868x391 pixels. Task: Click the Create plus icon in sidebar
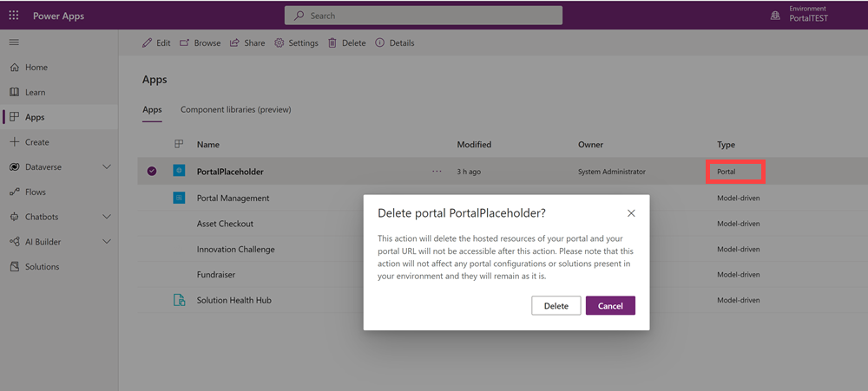coord(15,141)
